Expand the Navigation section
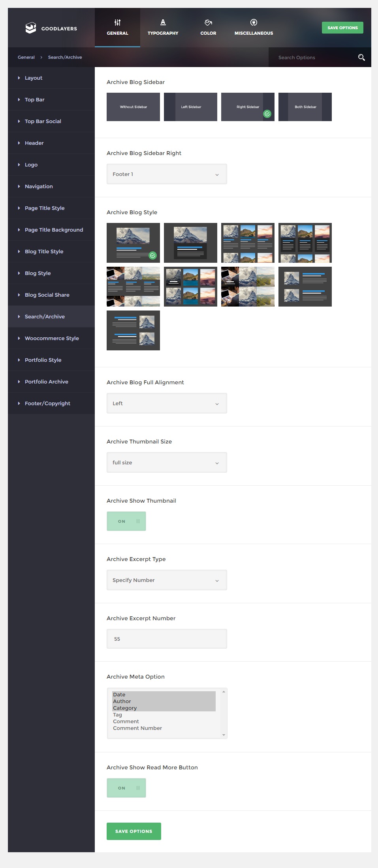 coord(51,186)
